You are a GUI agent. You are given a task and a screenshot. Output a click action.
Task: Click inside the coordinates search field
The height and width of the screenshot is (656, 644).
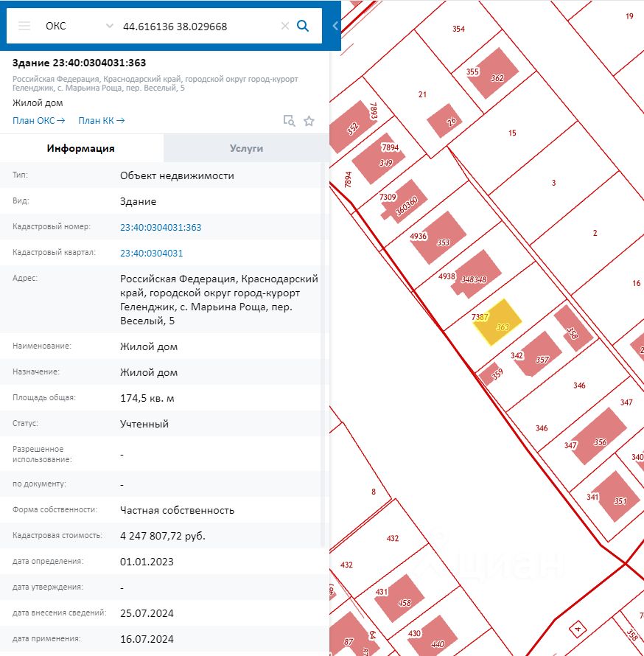click(x=199, y=27)
